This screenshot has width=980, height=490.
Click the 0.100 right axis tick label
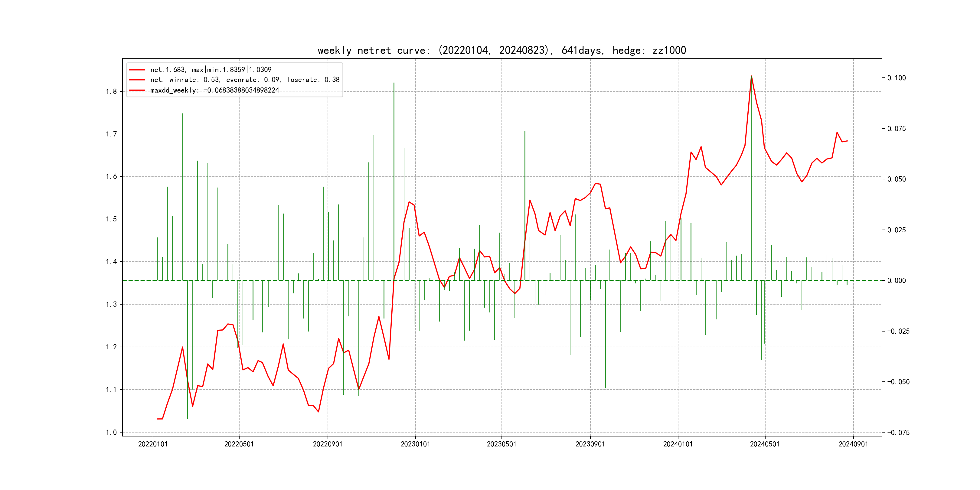pos(896,78)
